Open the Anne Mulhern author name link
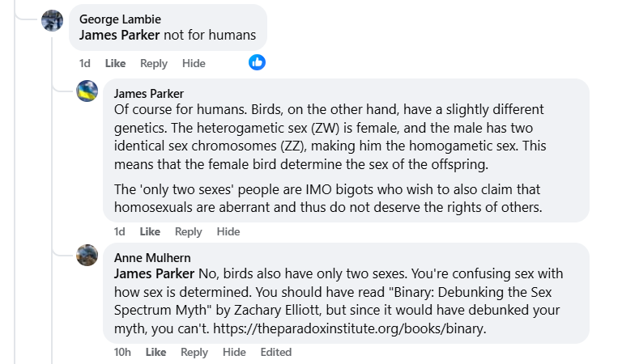 pos(152,257)
